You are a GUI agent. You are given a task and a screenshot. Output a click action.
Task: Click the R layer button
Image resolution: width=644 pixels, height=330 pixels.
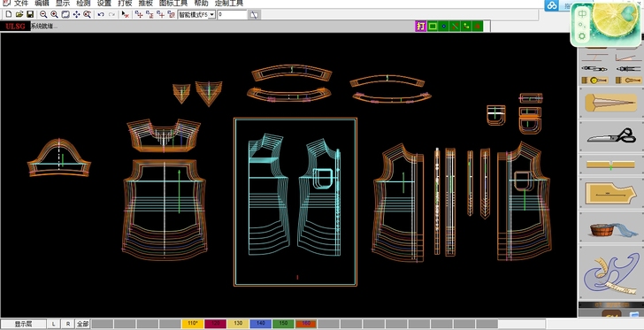point(68,324)
